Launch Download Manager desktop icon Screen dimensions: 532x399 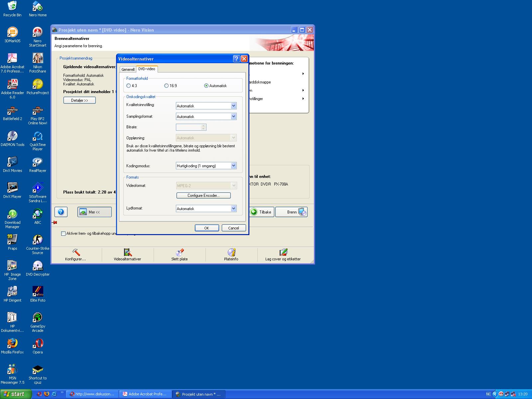coord(12,218)
